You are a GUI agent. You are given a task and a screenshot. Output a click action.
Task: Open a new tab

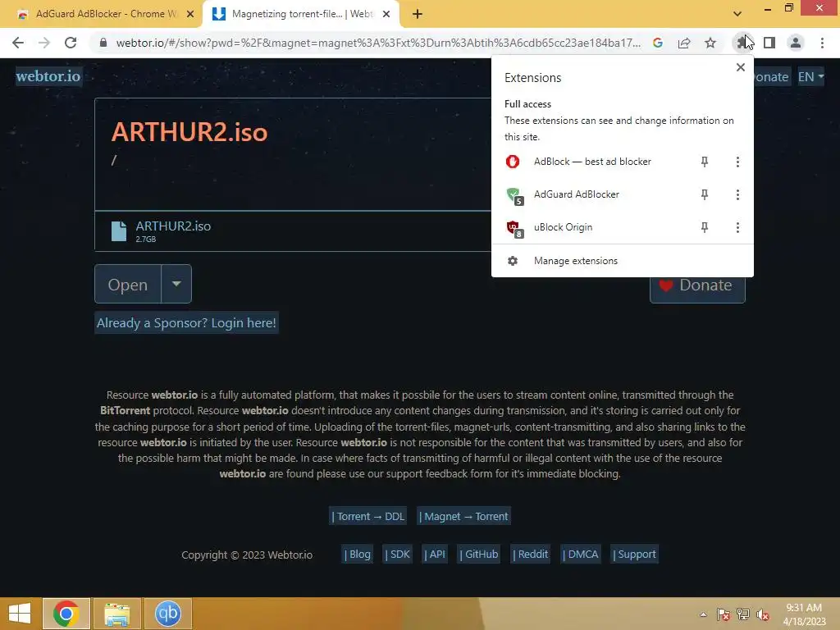(418, 14)
